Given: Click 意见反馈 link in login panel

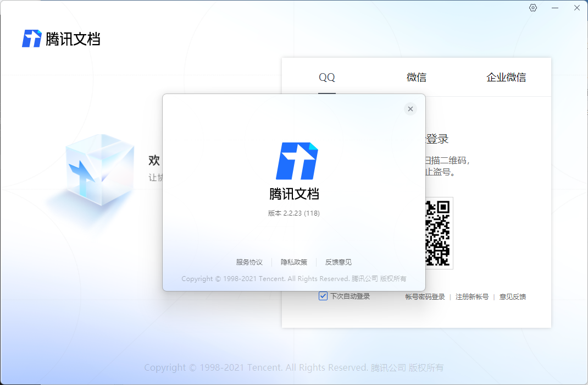Looking at the screenshot, I should point(513,297).
